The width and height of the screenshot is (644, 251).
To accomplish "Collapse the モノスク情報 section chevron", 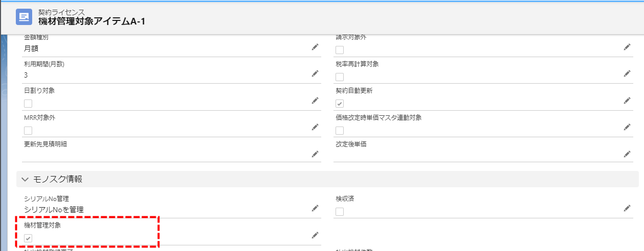I will coord(25,179).
